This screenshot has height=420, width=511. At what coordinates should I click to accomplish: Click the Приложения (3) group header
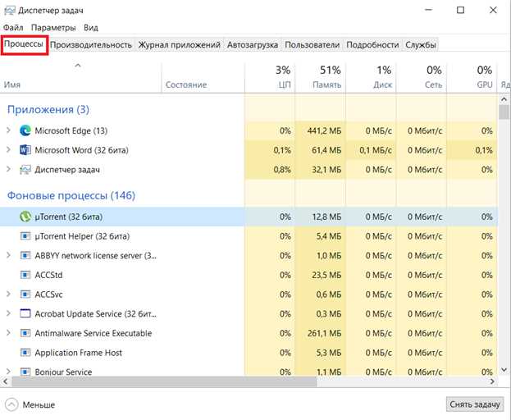point(48,109)
